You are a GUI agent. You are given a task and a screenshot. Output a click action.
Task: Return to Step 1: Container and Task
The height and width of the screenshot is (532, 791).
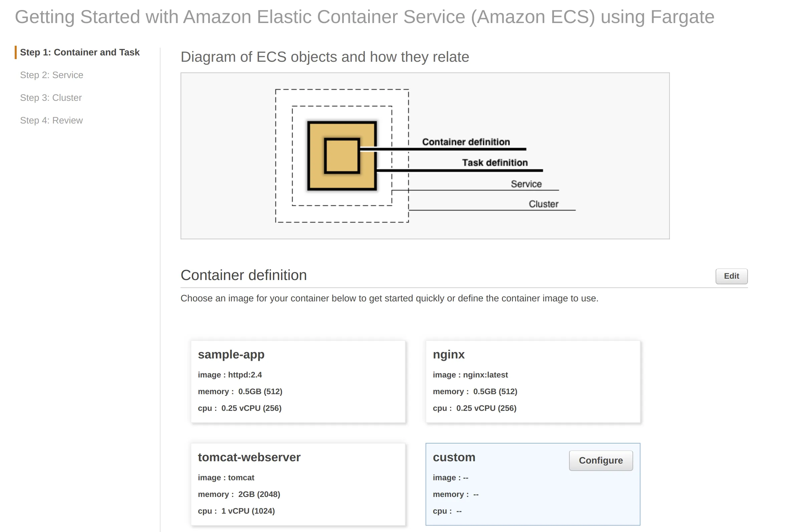point(80,52)
